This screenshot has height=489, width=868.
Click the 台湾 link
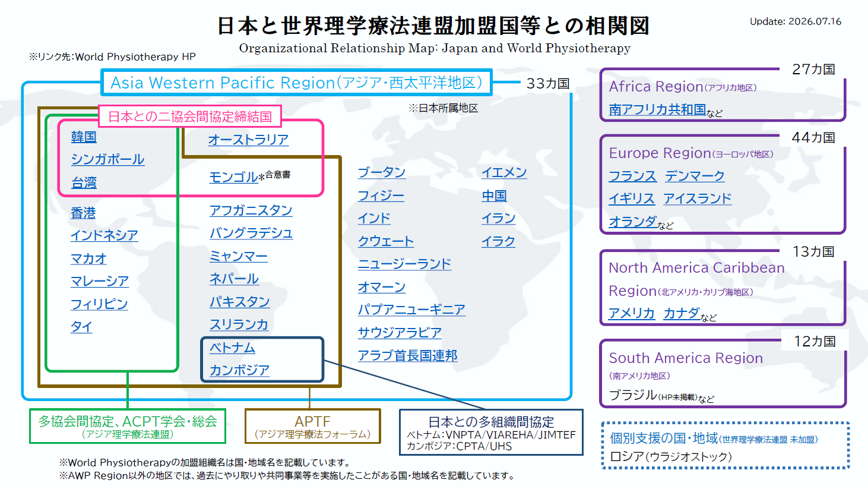[84, 183]
